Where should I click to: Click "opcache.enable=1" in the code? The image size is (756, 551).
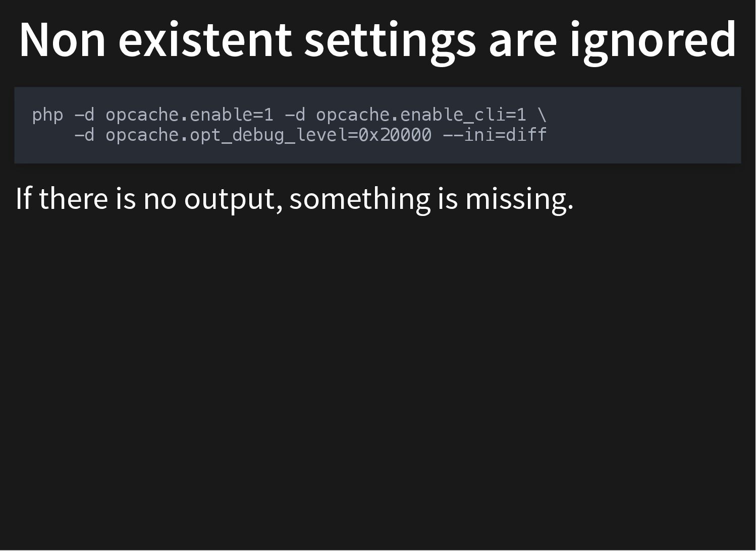pos(189,115)
